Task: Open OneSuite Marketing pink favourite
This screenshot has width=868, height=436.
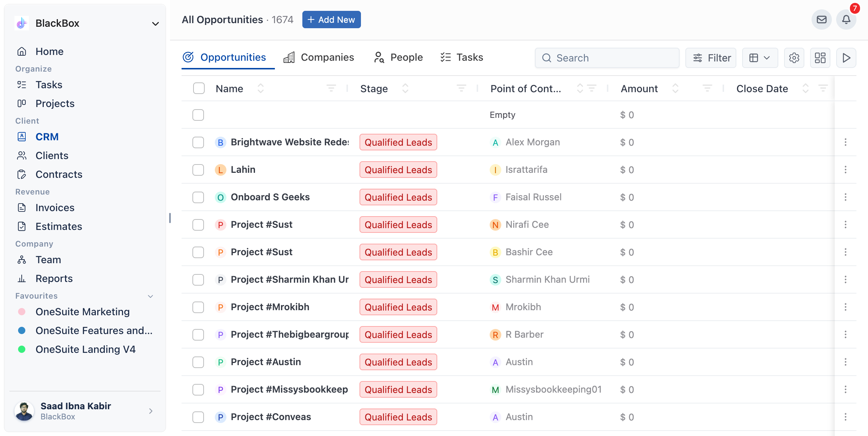Action: [82, 312]
